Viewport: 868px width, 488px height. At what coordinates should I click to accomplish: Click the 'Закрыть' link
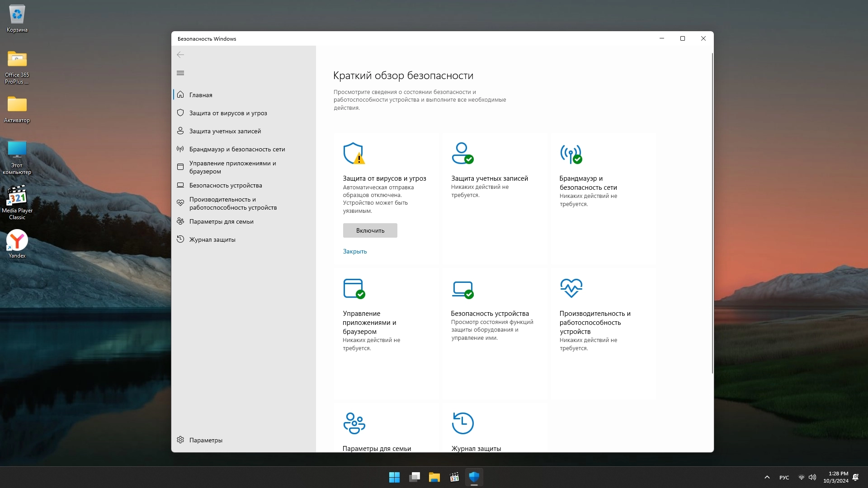[354, 251]
